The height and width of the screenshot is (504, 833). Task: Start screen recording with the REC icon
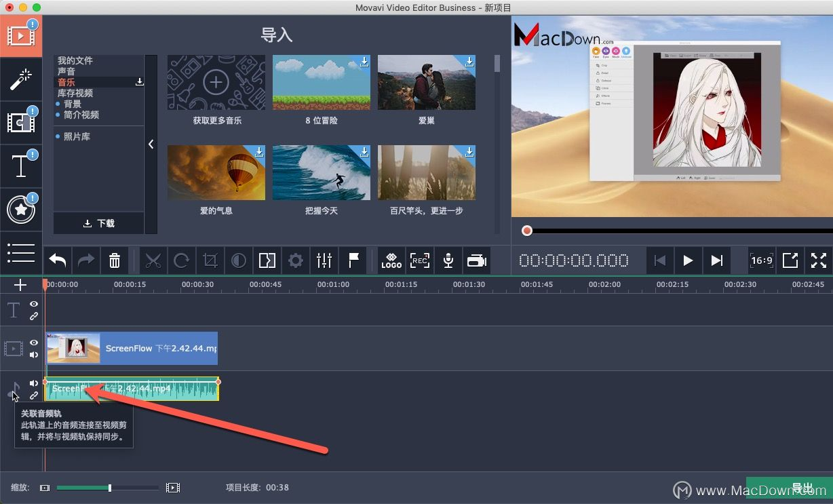pos(420,260)
